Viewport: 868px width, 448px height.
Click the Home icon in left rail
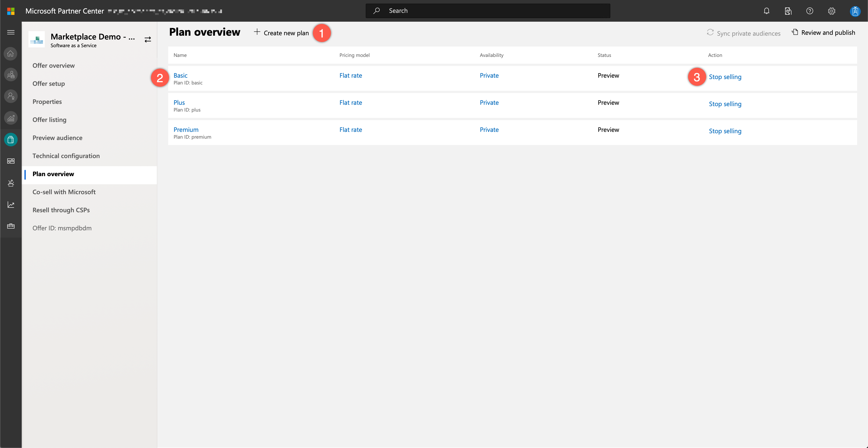click(x=11, y=54)
